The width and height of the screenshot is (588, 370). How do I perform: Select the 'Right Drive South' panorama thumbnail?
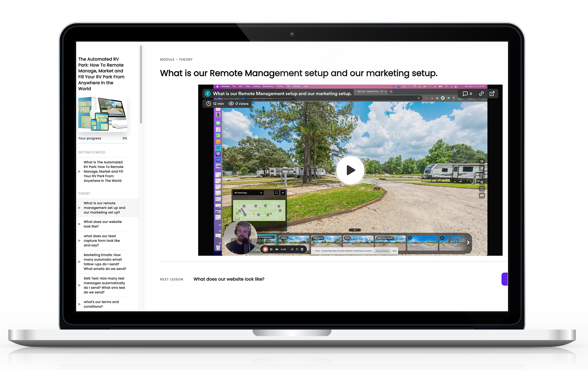click(x=391, y=243)
